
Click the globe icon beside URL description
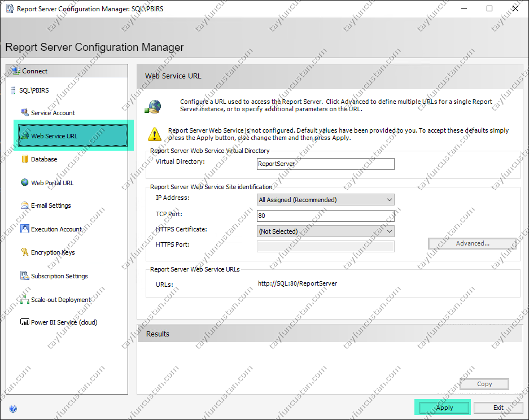(x=154, y=107)
